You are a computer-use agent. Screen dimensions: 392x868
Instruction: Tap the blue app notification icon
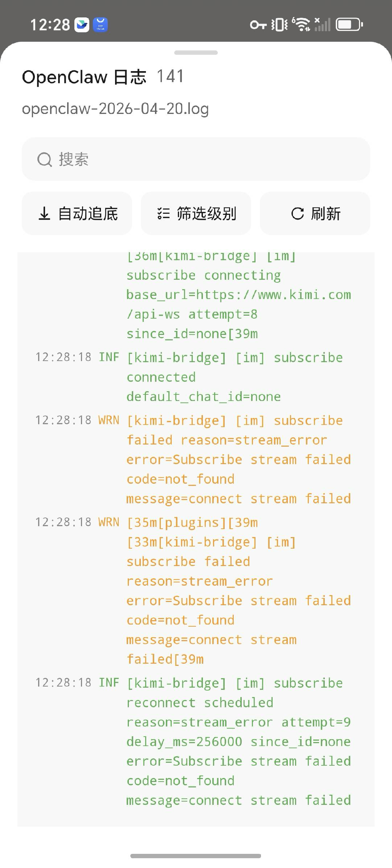point(100,25)
